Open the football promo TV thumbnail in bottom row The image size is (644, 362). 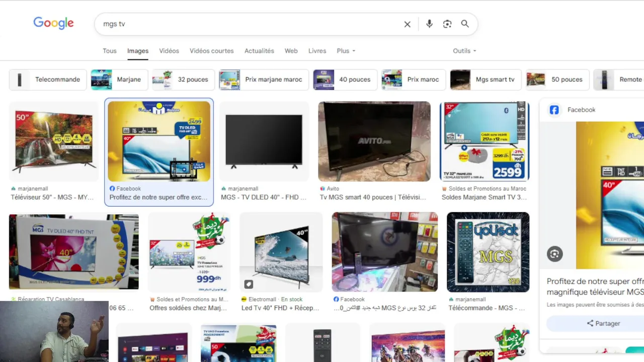pos(238,343)
